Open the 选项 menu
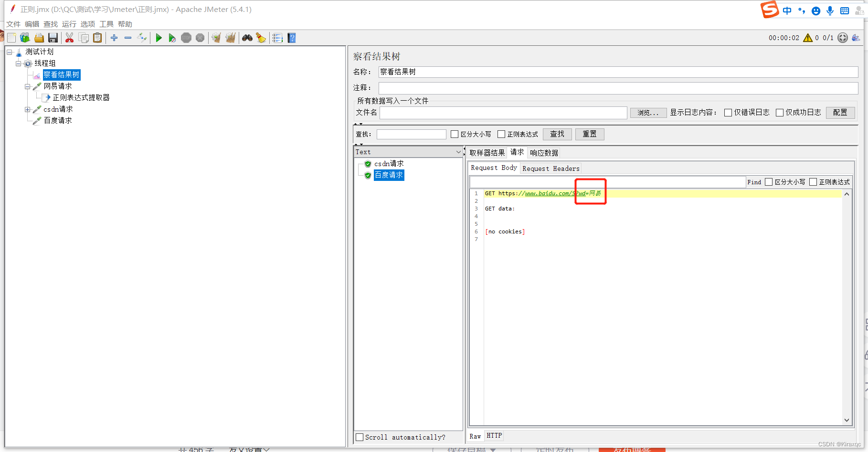The height and width of the screenshot is (452, 868). point(87,24)
